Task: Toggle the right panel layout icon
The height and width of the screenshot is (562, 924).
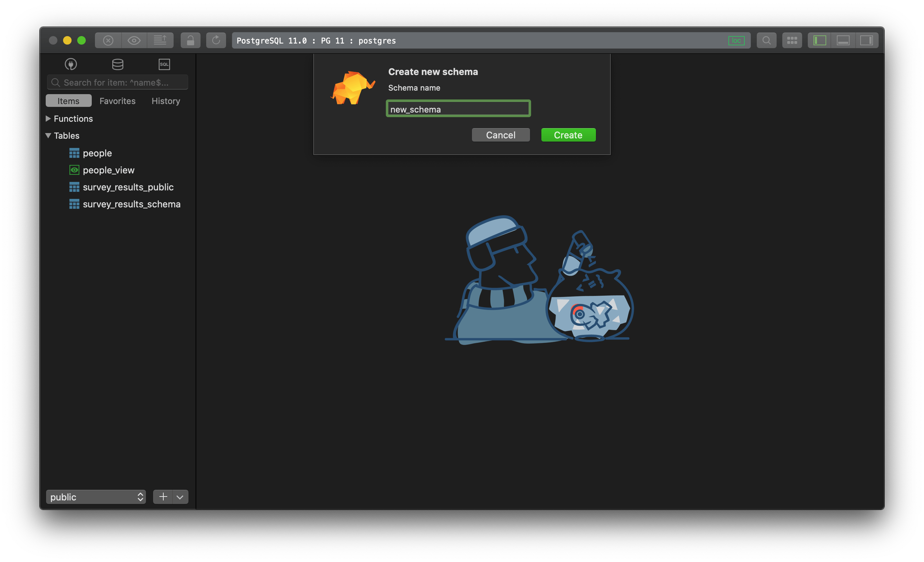Action: pyautogui.click(x=867, y=40)
